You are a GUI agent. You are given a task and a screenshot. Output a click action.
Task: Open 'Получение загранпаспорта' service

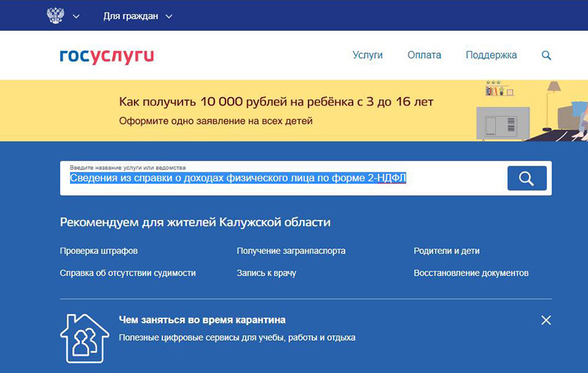pyautogui.click(x=291, y=251)
